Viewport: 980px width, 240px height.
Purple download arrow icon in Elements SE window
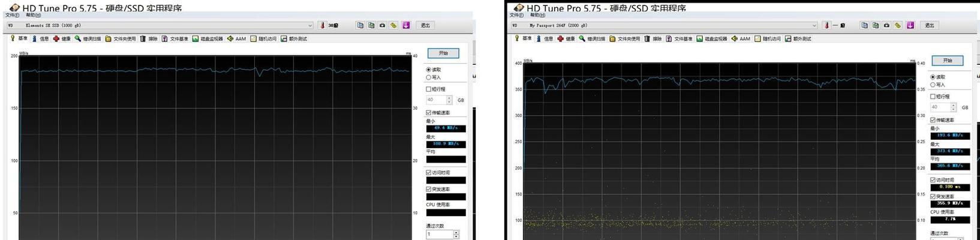(x=406, y=25)
